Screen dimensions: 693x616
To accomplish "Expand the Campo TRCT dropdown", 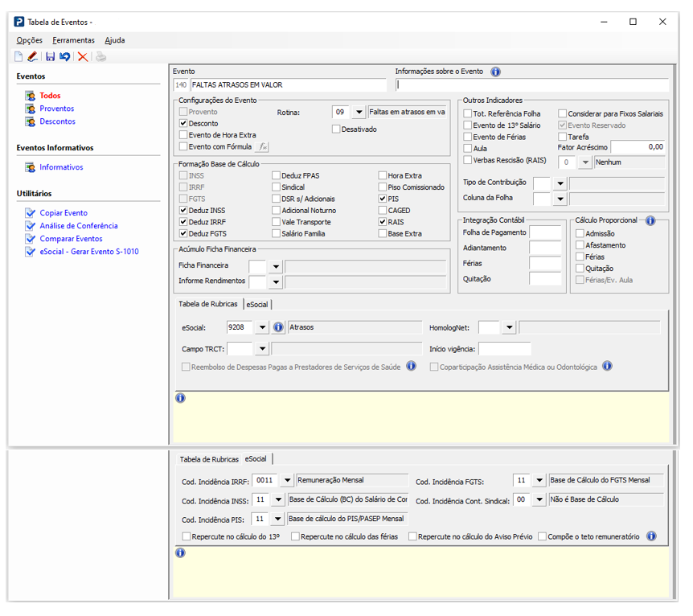I will pos(263,348).
